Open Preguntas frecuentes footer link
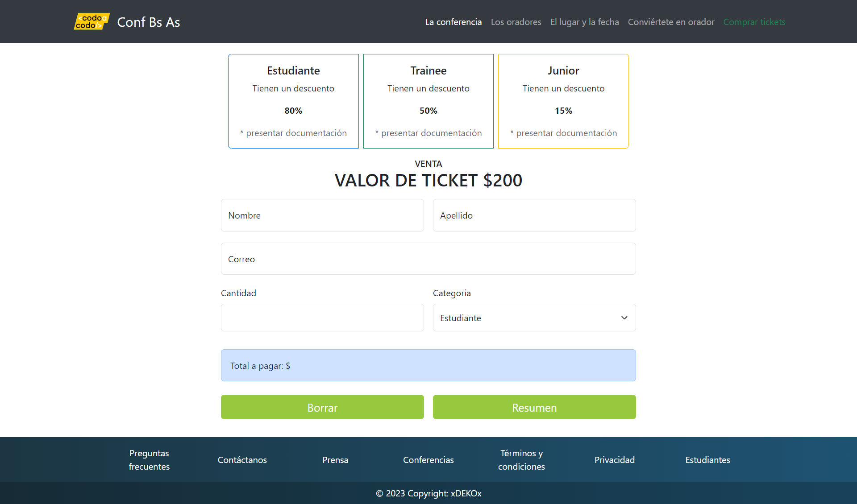Image resolution: width=857 pixels, height=504 pixels. pos(149,460)
